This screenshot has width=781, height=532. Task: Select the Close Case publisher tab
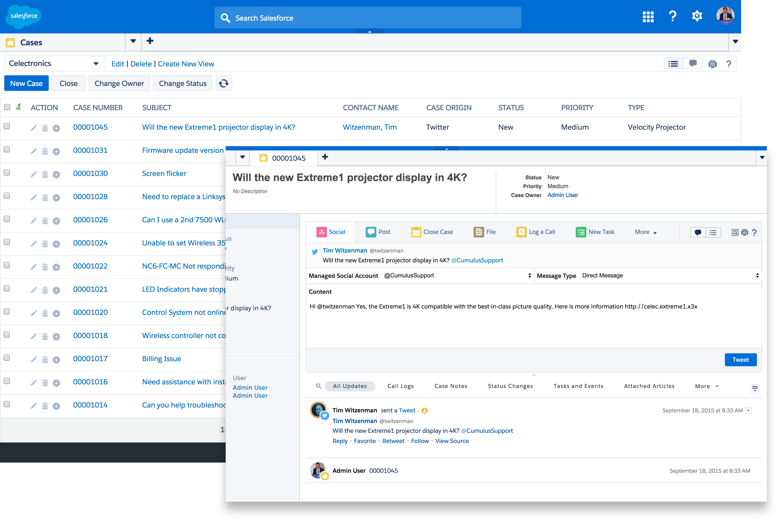432,232
